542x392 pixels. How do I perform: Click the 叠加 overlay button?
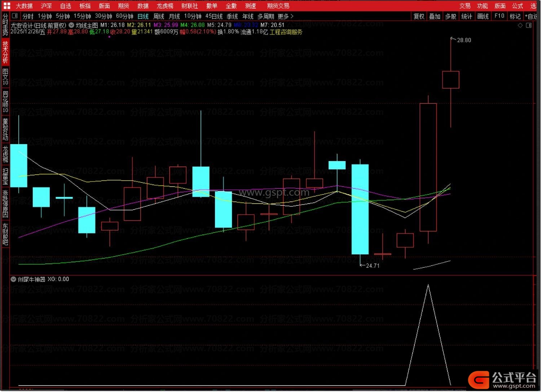click(435, 16)
